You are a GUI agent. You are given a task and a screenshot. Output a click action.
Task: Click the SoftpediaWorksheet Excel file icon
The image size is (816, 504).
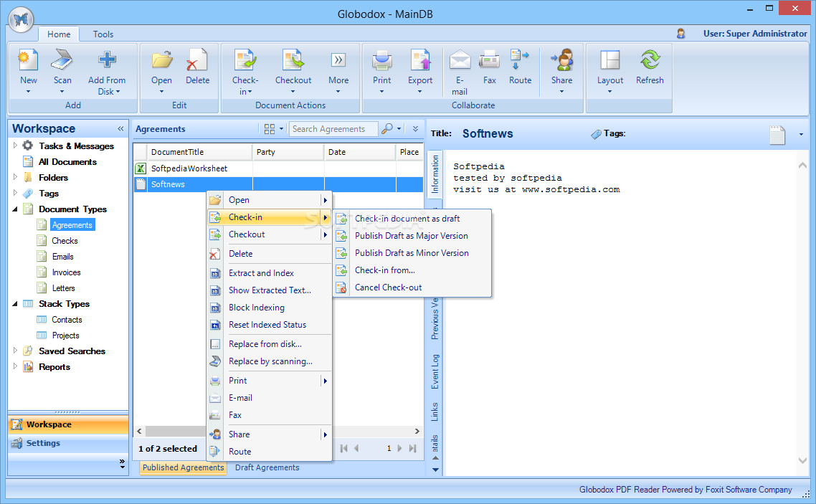pos(141,168)
